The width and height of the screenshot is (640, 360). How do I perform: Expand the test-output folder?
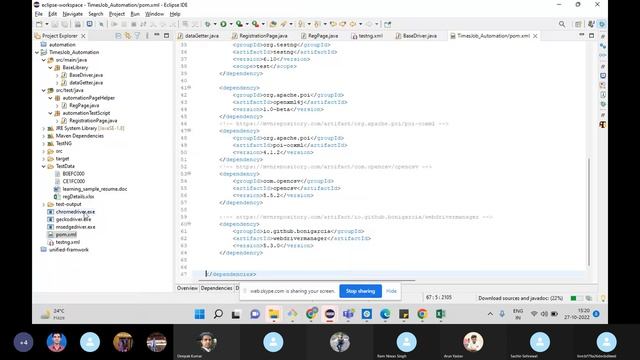(44, 204)
